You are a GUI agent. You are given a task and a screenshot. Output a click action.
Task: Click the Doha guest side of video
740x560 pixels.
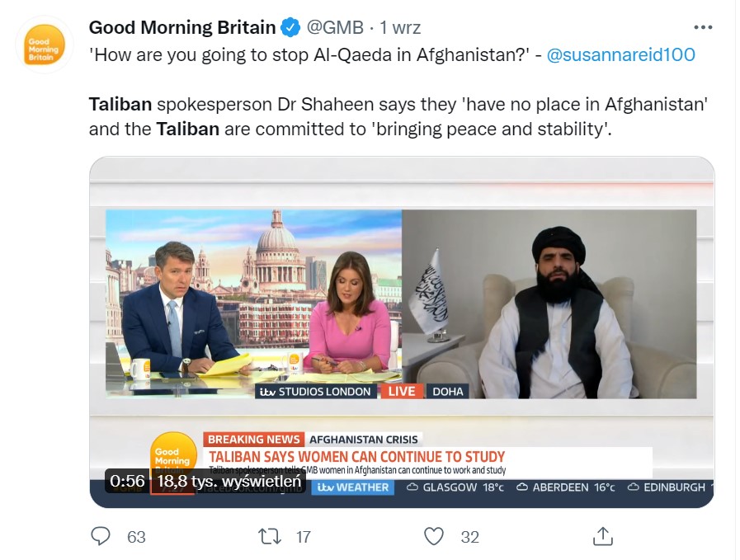[x=549, y=304]
